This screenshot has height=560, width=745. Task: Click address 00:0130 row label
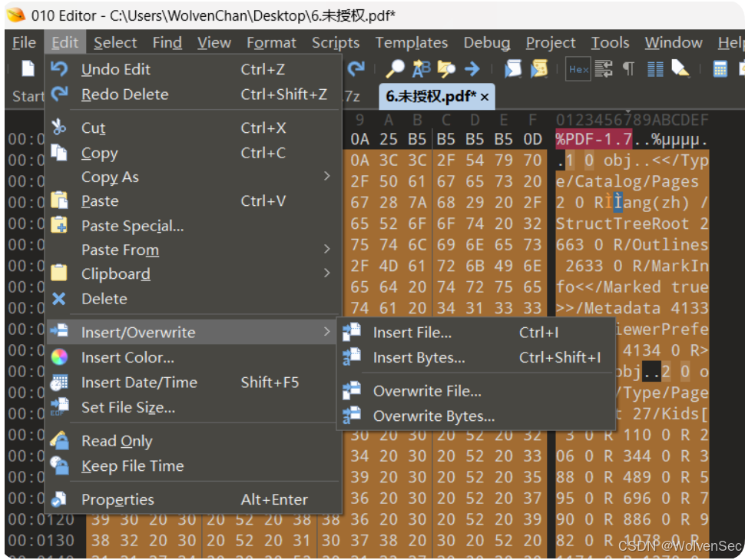[x=41, y=541]
